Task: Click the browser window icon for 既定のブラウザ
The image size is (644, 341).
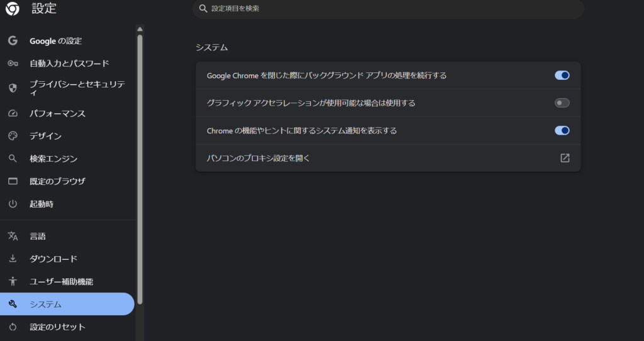Action: click(x=13, y=181)
